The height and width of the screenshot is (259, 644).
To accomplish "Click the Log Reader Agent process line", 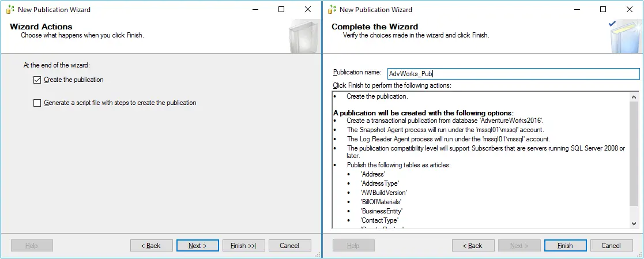I will coord(449,138).
